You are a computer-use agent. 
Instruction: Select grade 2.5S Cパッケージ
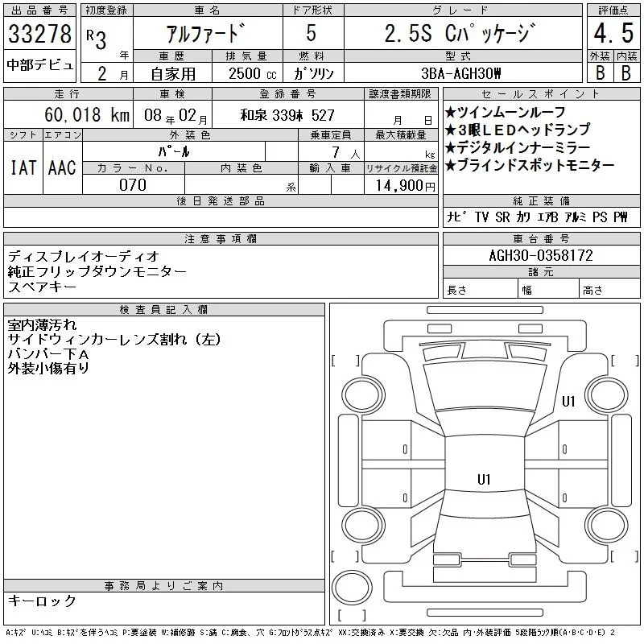tap(460, 34)
